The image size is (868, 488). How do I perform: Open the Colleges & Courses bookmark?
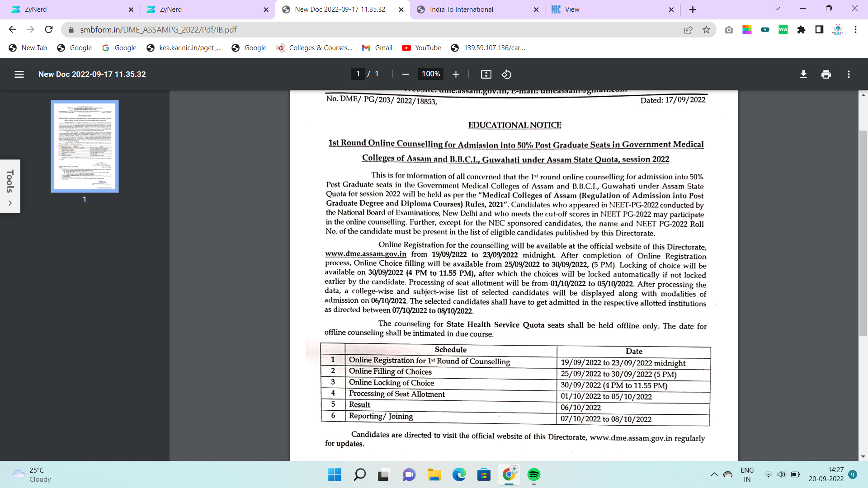(314, 48)
